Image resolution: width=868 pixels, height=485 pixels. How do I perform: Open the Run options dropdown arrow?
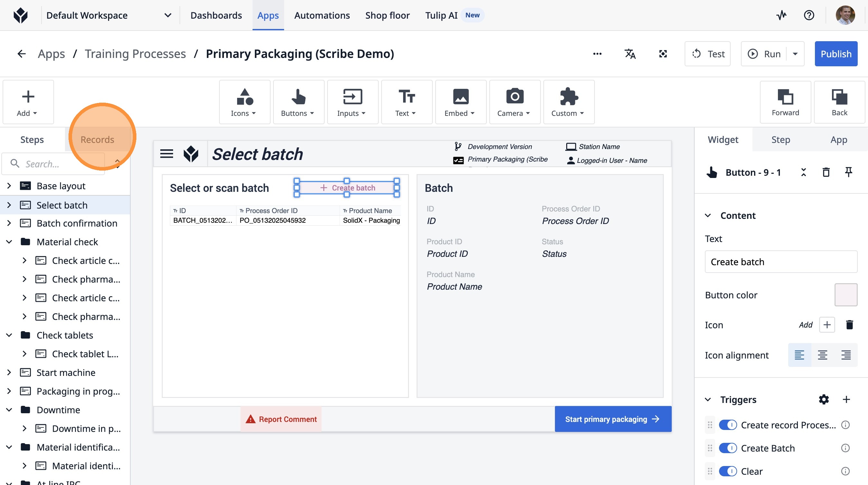(795, 54)
